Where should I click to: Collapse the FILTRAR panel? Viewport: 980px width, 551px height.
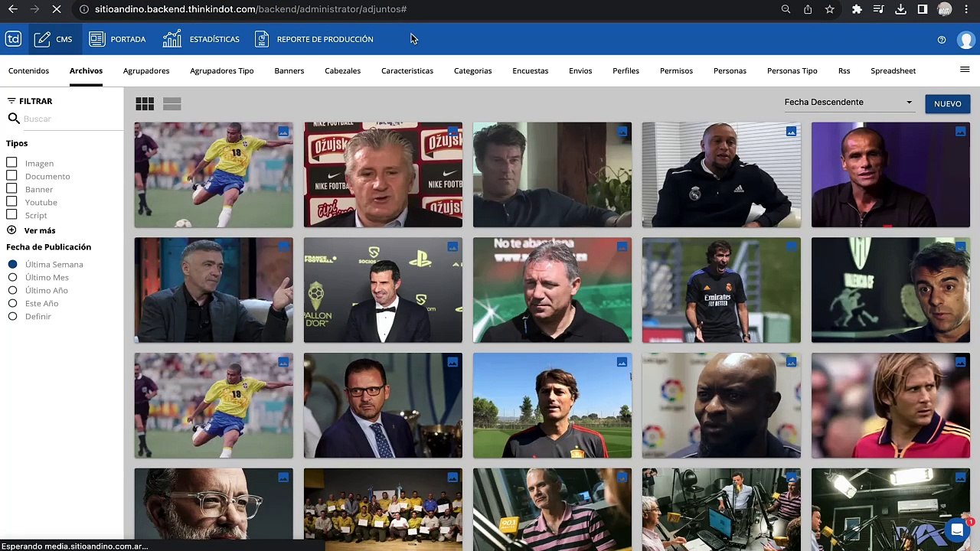30,101
